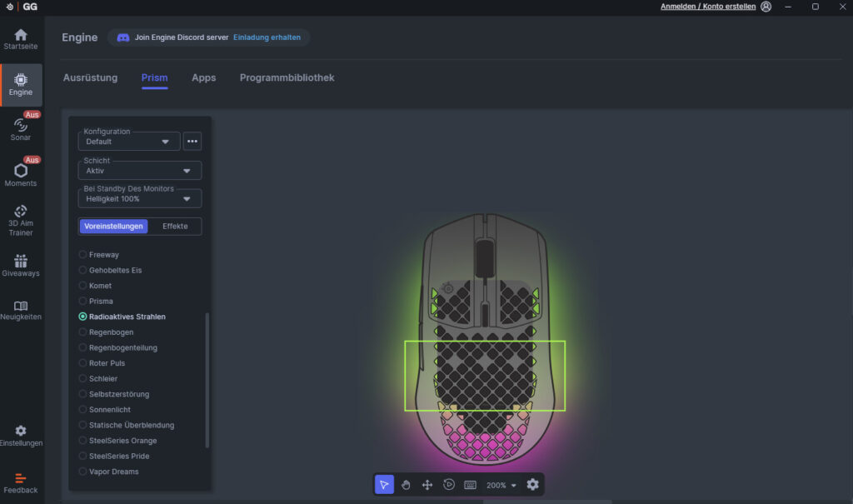Click the presets list scrollbar
The image size is (853, 504).
207,379
